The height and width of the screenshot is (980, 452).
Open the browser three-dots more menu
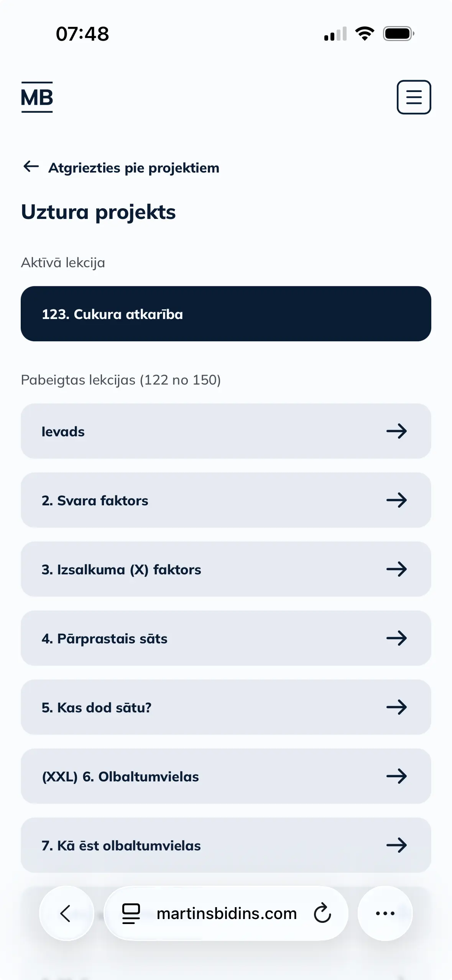(x=385, y=913)
